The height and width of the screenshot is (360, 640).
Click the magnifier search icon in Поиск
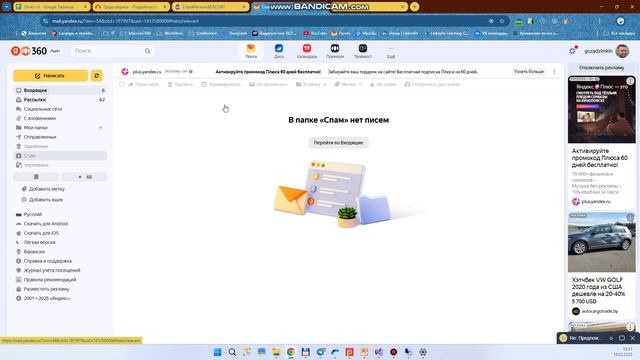147,51
